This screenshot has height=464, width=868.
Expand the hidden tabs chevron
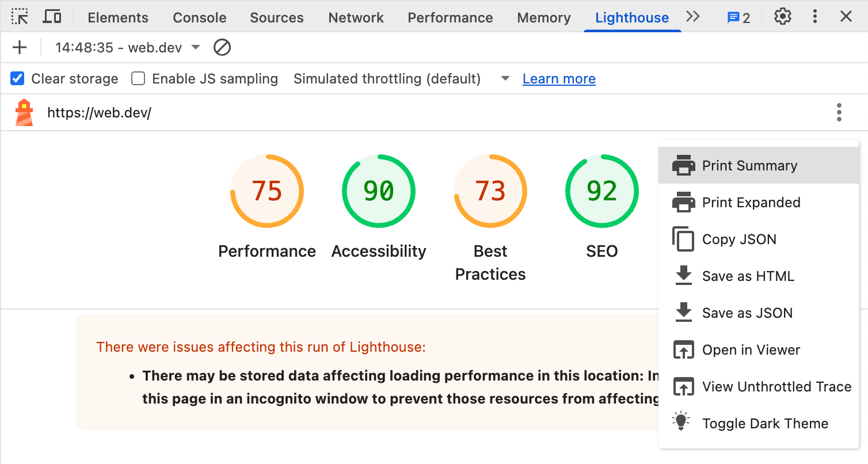pyautogui.click(x=692, y=17)
